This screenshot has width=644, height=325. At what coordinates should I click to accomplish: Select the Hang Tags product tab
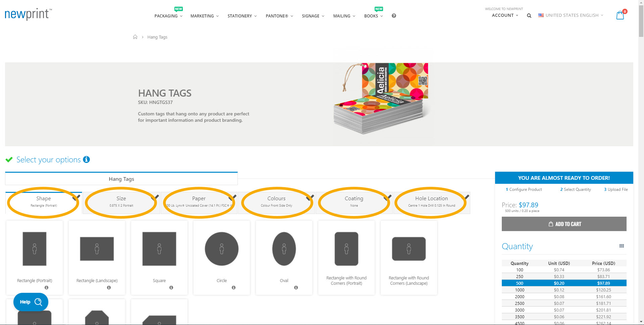pos(121,179)
